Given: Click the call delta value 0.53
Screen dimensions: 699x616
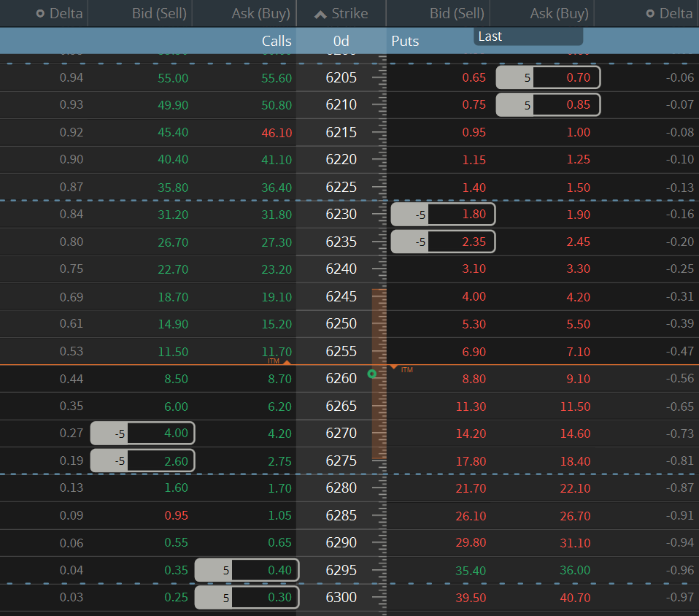Looking at the screenshot, I should [72, 351].
